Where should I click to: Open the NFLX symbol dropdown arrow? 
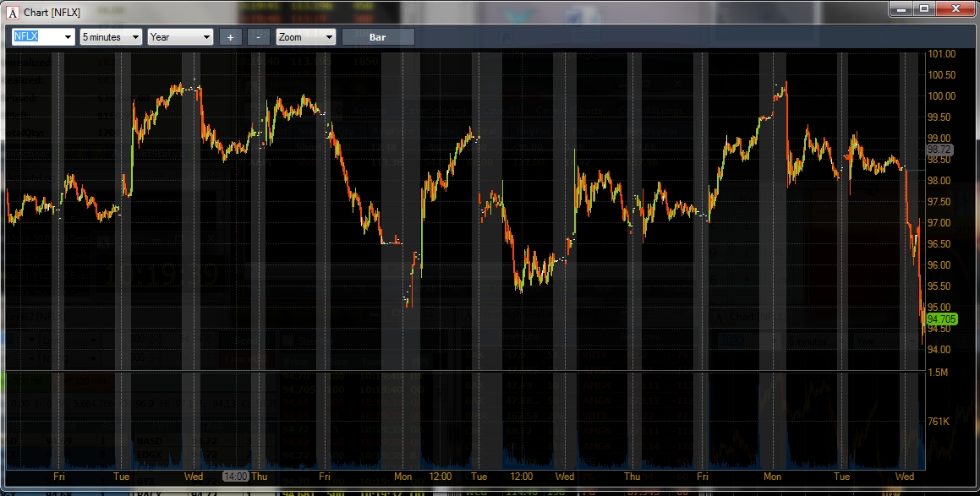tap(68, 37)
